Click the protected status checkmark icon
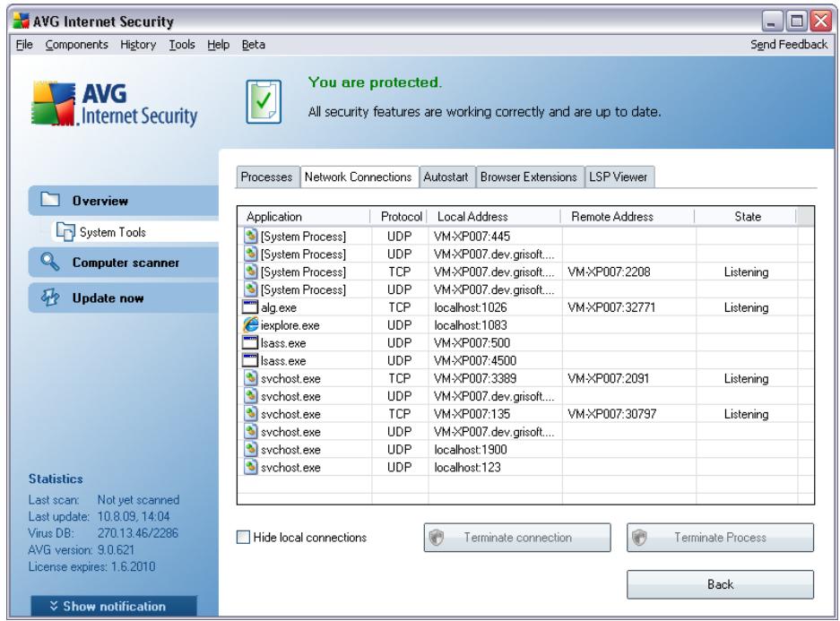Viewport: 840px width, 621px height. 264,102
